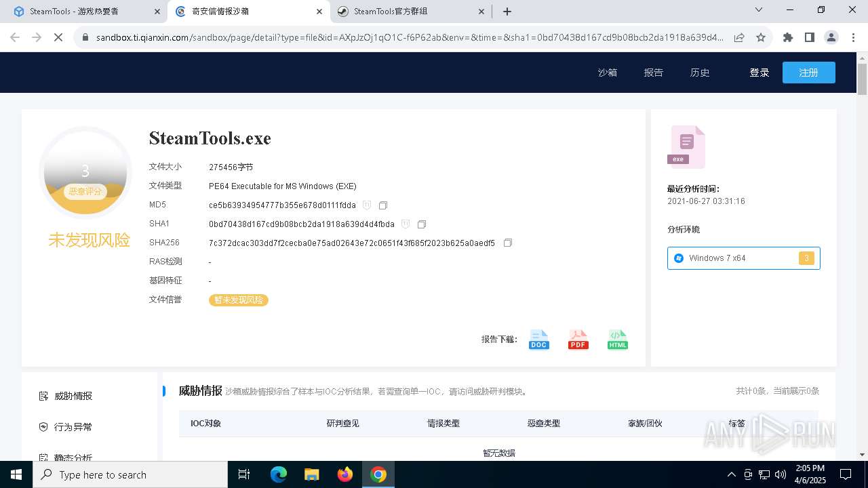Viewport: 868px width, 488px height.
Task: Click the 恶意类型 column header
Action: click(544, 424)
